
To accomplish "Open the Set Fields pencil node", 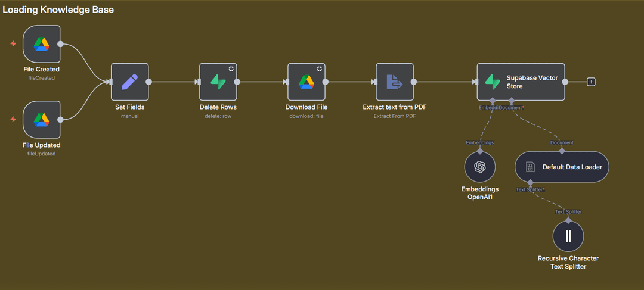I will click(x=129, y=82).
